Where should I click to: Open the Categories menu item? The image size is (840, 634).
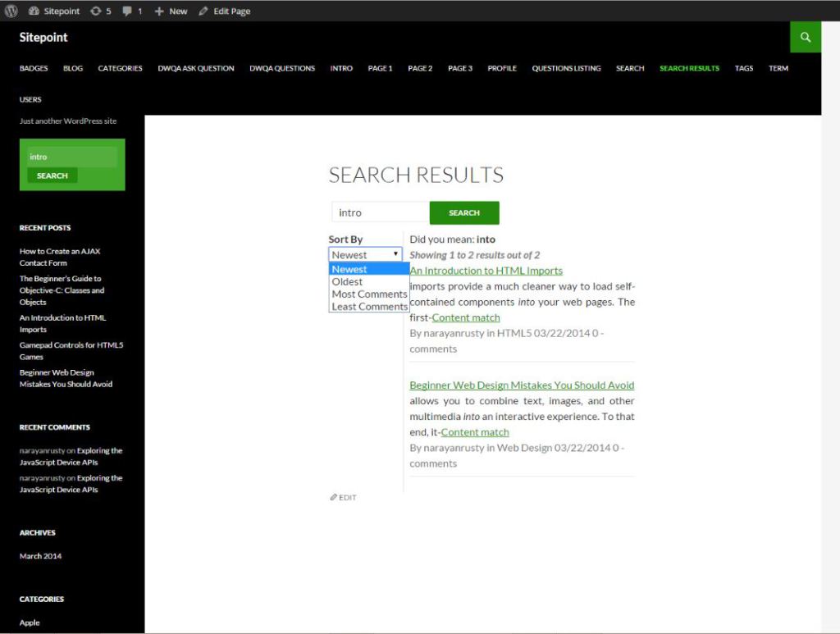click(x=120, y=68)
